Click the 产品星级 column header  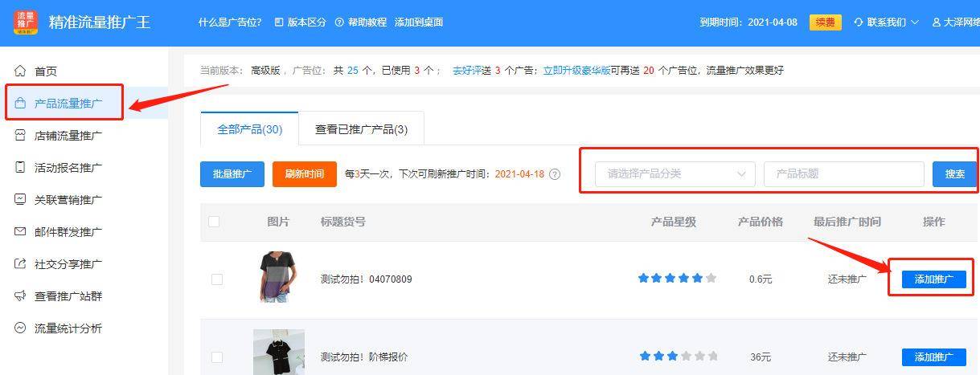pyautogui.click(x=674, y=222)
